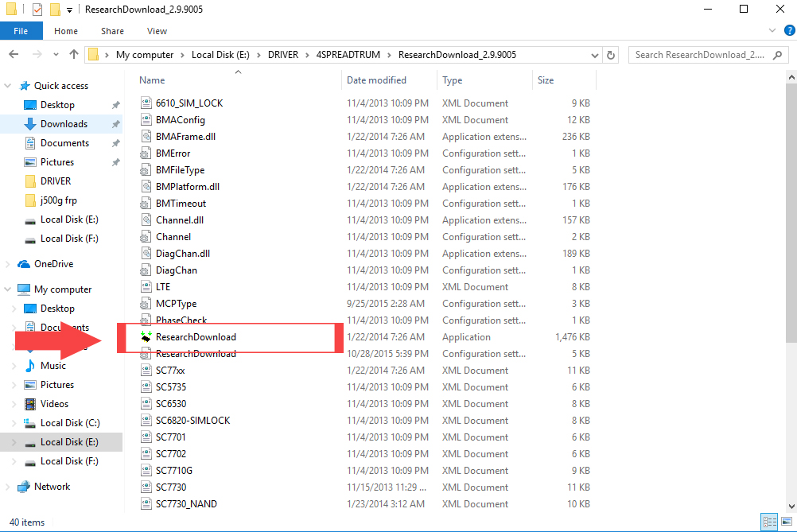Image resolution: width=797 pixels, height=532 pixels.
Task: Click the j500g frp folder icon
Action: (30, 200)
